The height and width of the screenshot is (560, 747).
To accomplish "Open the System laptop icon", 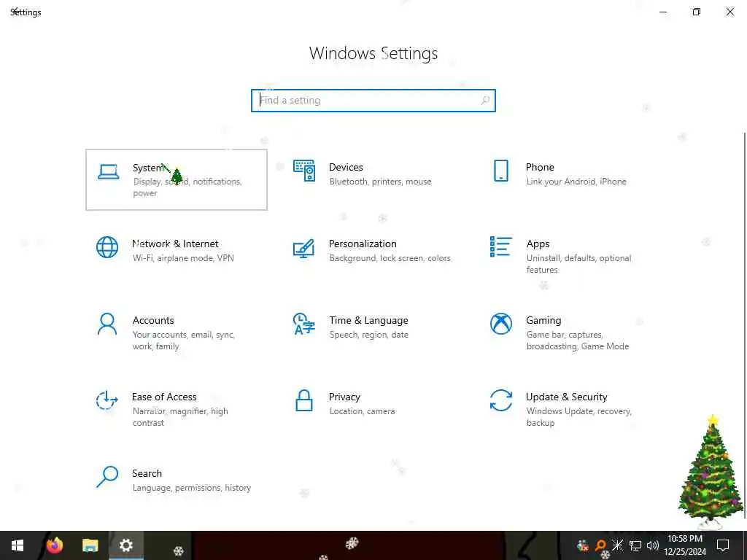I will tap(108, 171).
